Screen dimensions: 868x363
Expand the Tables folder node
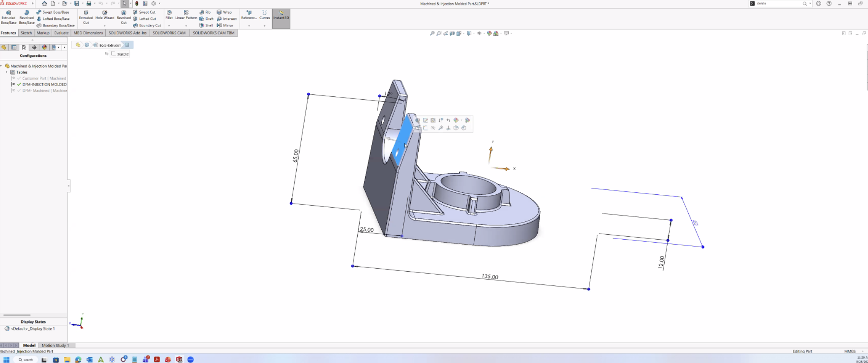point(7,72)
